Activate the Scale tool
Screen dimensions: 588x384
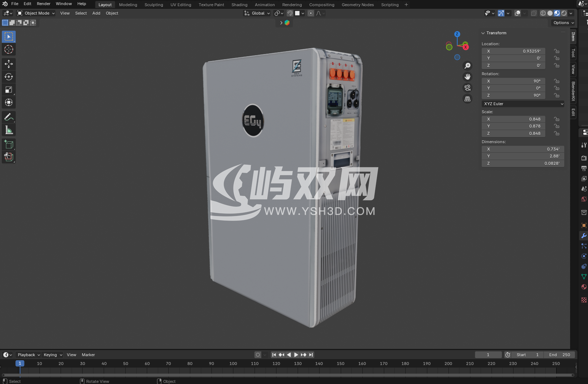[9, 90]
